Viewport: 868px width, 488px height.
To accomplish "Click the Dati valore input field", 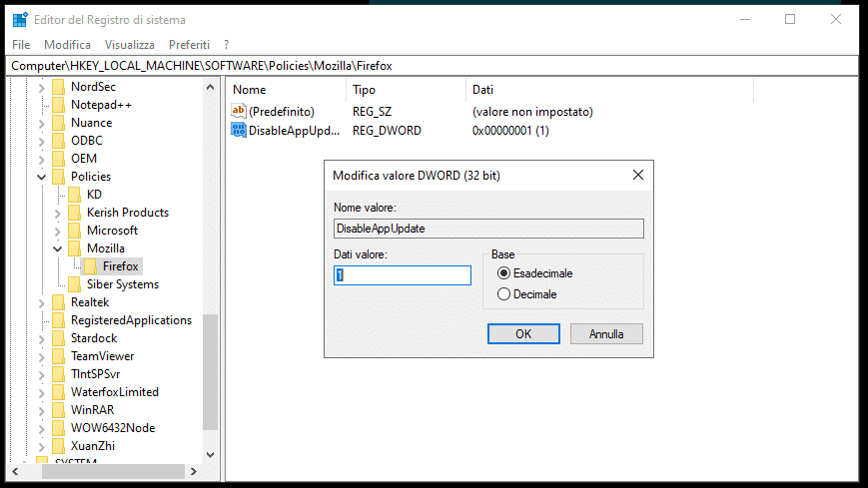I will [403, 275].
